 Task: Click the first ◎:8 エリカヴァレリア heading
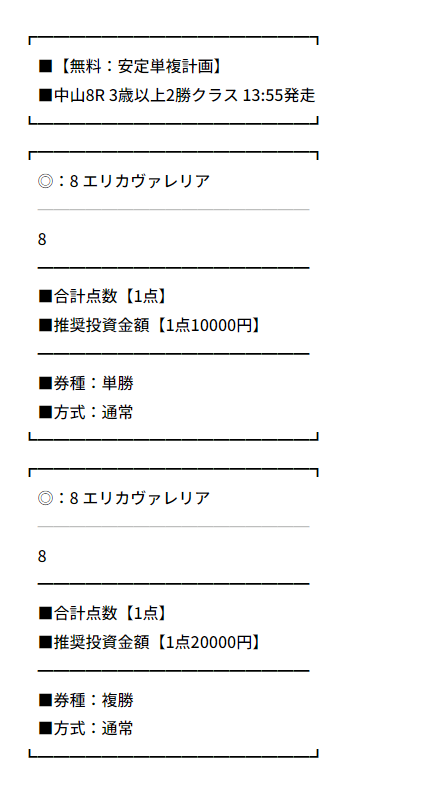pyautogui.click(x=124, y=181)
